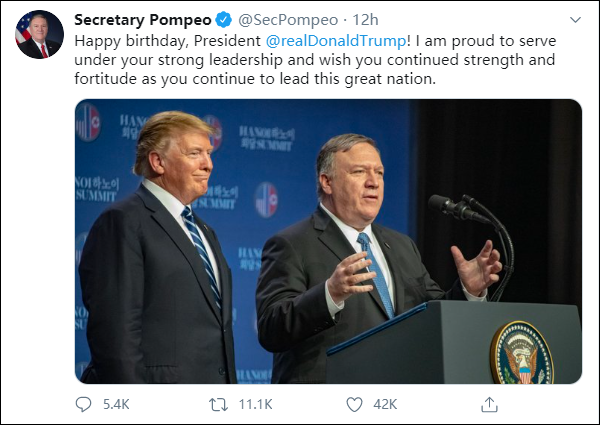
Task: Click the retweet arrows icon
Action: (214, 404)
